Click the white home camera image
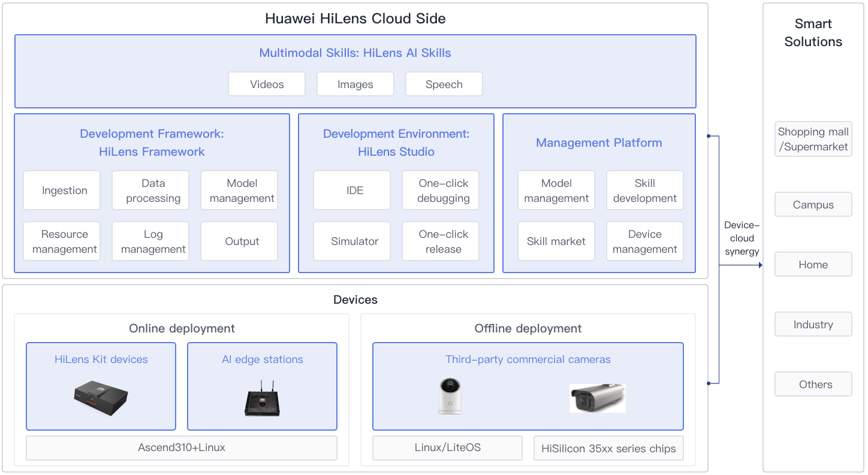The image size is (868, 475). click(450, 396)
